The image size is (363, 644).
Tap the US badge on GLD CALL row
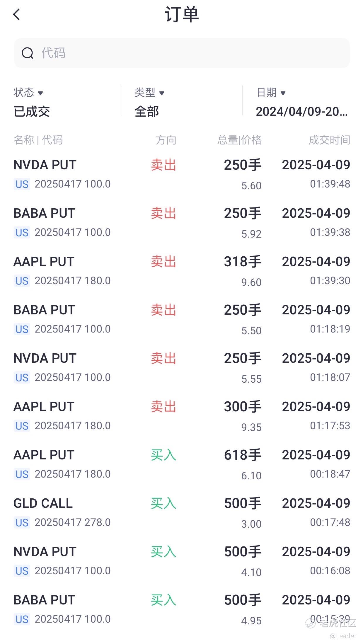click(x=22, y=523)
